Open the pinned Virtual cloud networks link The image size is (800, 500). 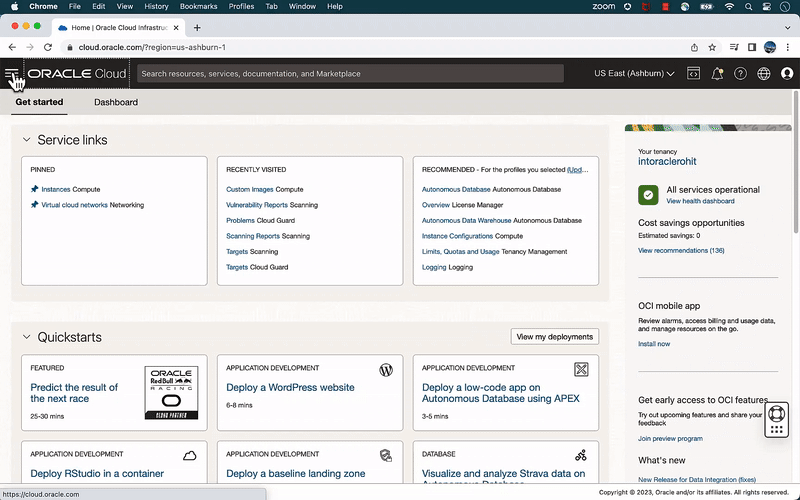[74, 205]
